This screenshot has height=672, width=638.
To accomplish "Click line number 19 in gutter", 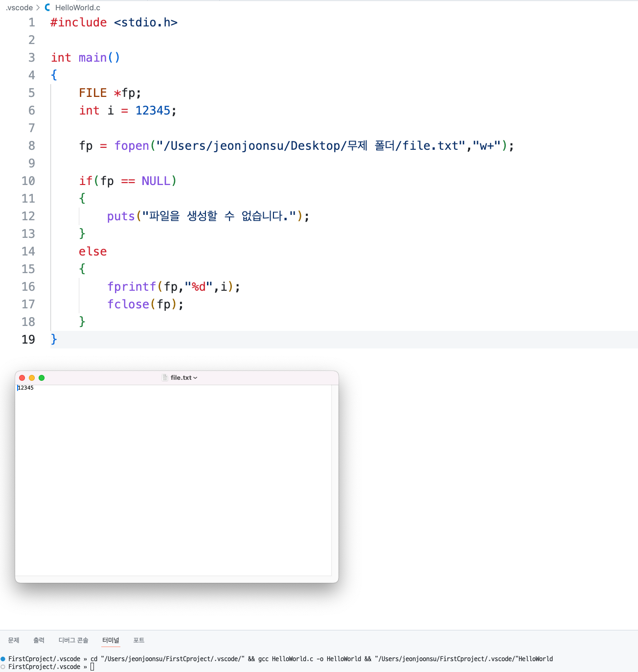I will (x=28, y=340).
